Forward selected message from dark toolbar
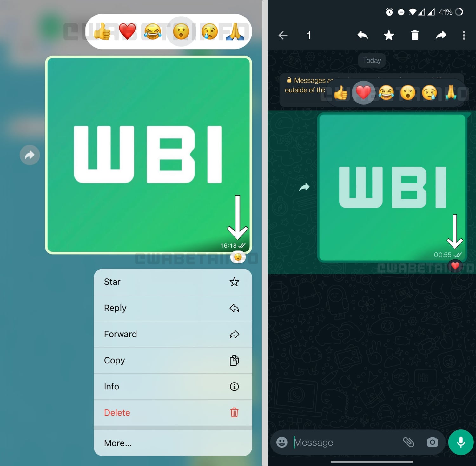Screen dimensions: 476x466 pyautogui.click(x=441, y=35)
